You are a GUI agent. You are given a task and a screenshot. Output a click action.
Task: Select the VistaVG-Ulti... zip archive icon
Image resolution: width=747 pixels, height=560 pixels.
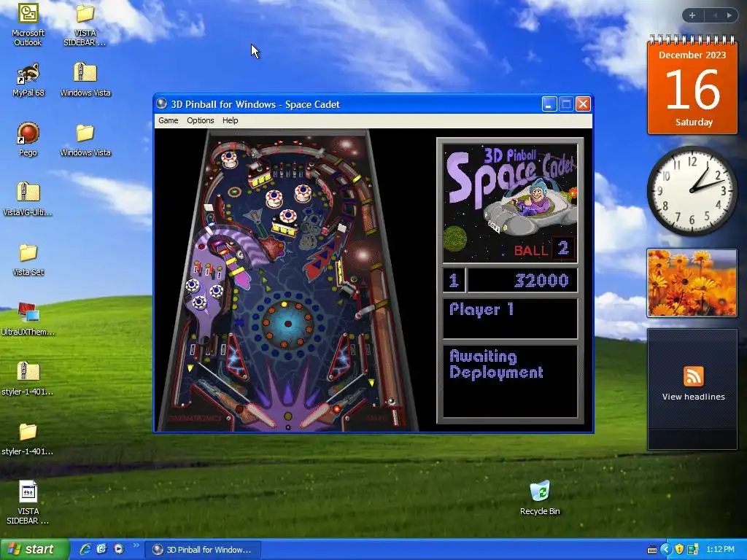click(x=28, y=199)
